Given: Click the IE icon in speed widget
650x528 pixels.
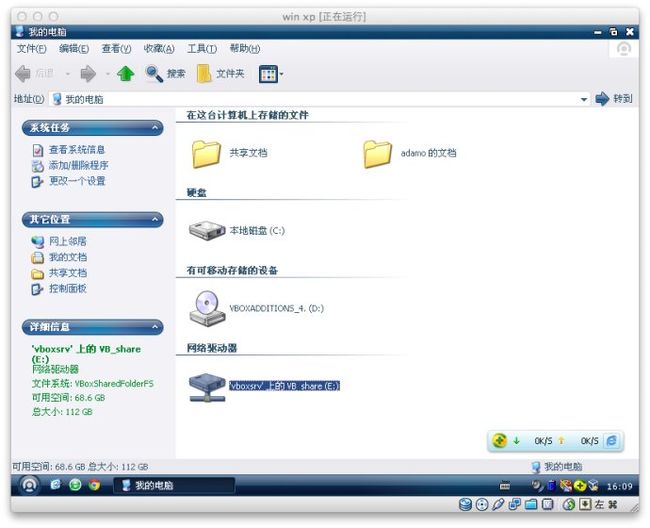Looking at the screenshot, I should [611, 441].
